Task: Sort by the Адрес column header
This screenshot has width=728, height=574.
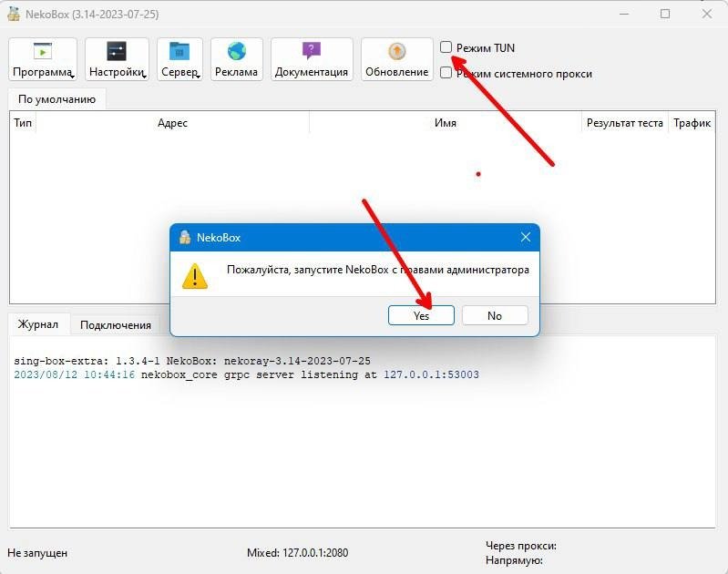Action: click(x=172, y=123)
